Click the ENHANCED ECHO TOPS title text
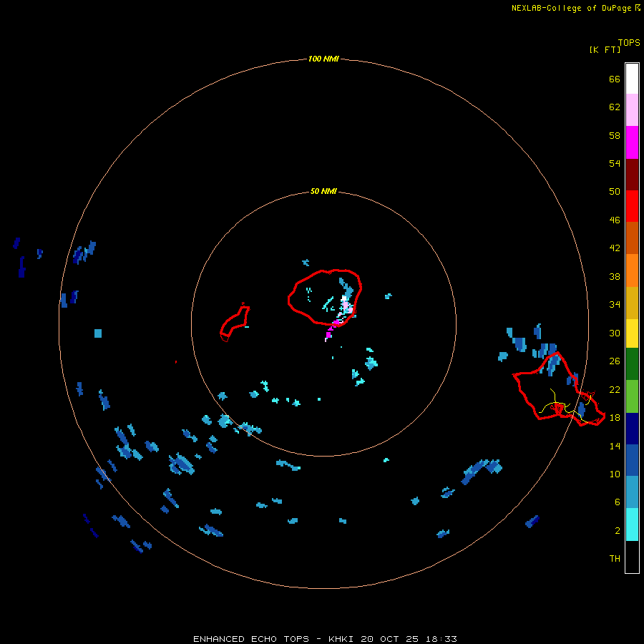644x644 pixels. (x=251, y=639)
